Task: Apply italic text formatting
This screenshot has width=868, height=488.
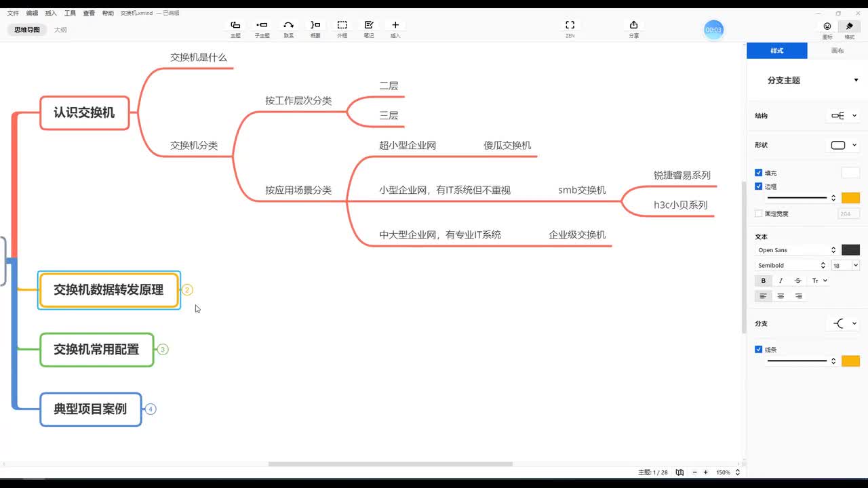Action: click(x=781, y=281)
